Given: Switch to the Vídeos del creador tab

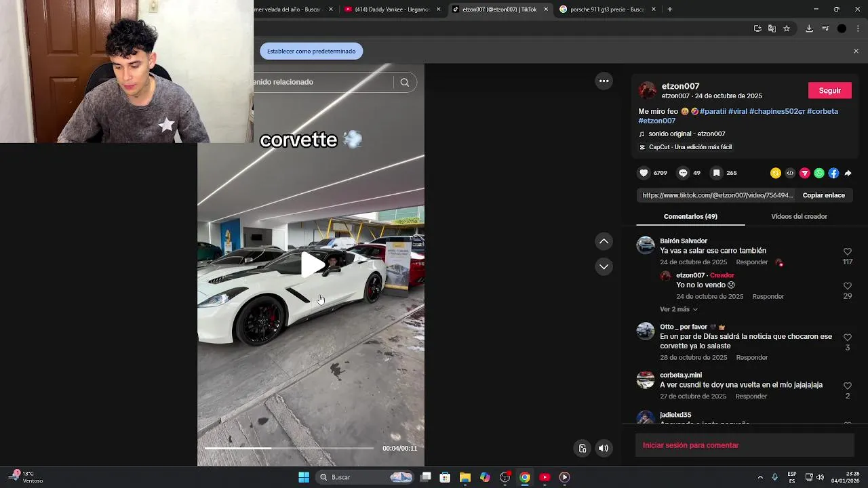Looking at the screenshot, I should coord(799,216).
